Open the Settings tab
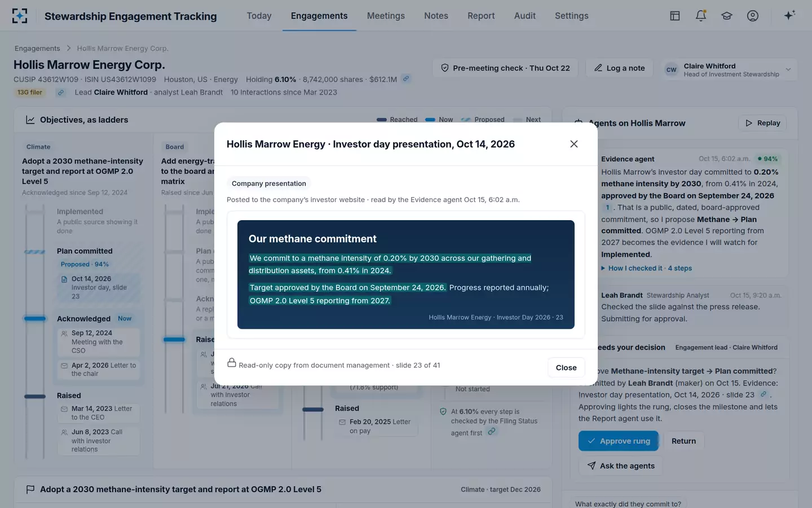 pyautogui.click(x=571, y=16)
